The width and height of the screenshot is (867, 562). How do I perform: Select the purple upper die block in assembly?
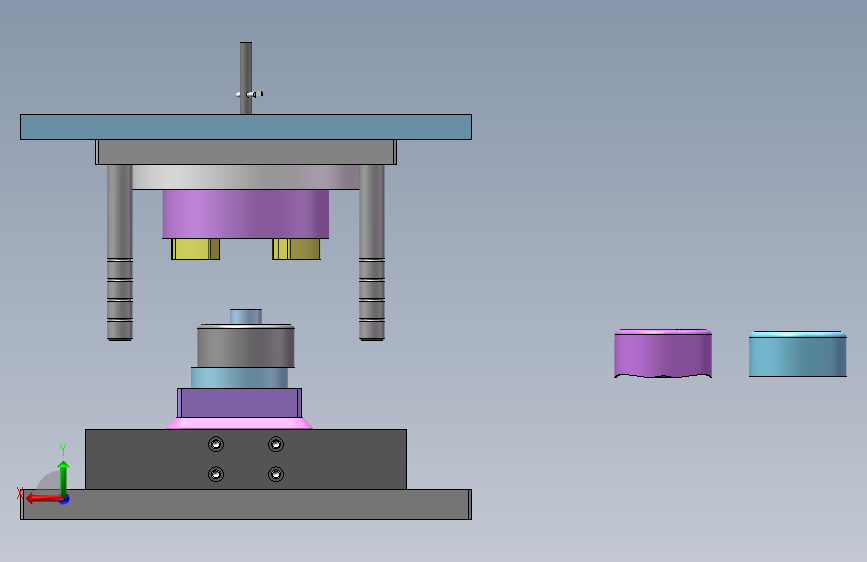[246, 214]
